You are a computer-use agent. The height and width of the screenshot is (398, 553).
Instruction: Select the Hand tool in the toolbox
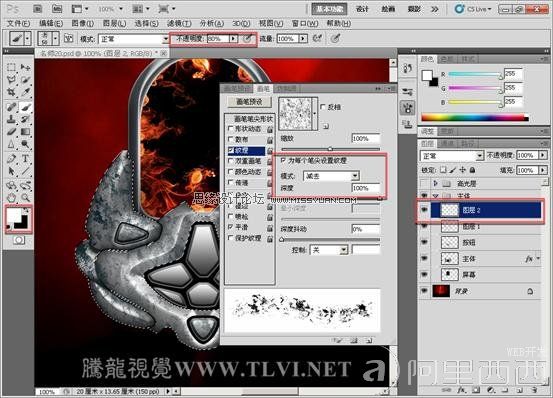pyautogui.click(x=12, y=197)
